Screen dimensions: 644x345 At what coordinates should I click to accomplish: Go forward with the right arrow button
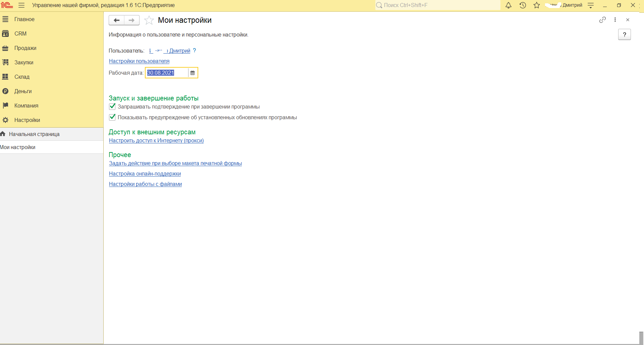(x=132, y=20)
